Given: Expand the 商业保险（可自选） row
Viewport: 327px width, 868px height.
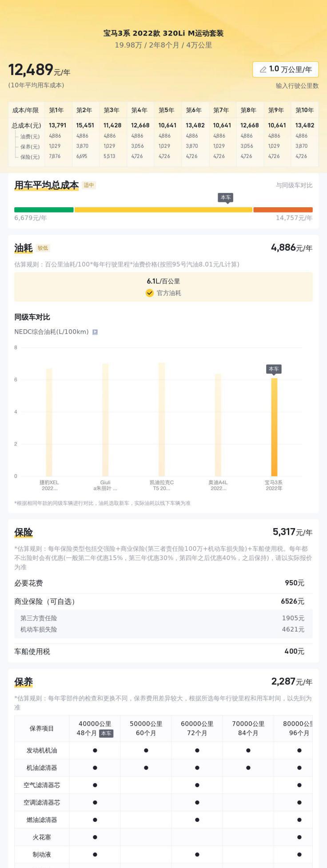Looking at the screenshot, I should coord(163,601).
